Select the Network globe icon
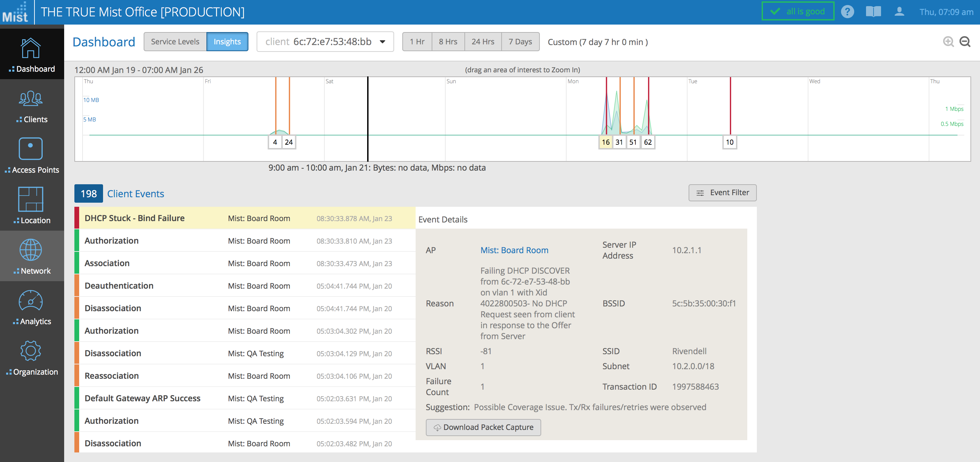This screenshot has height=462, width=980. [x=31, y=250]
